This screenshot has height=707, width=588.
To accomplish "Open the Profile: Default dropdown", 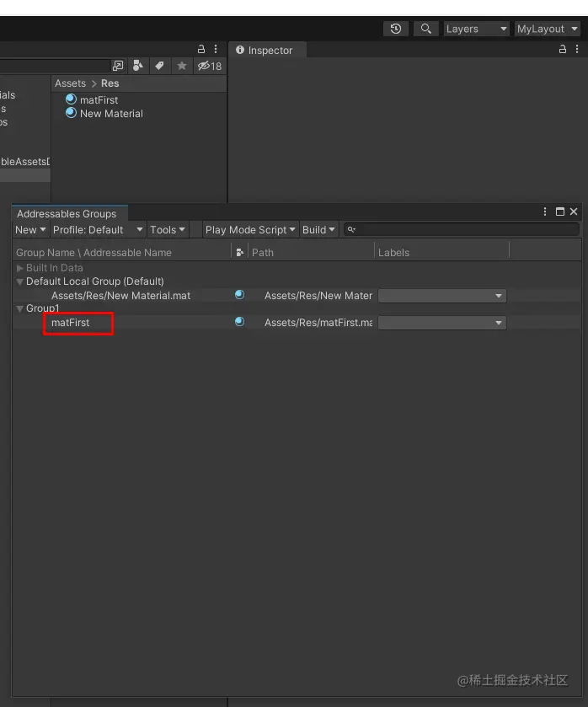I will click(x=98, y=230).
